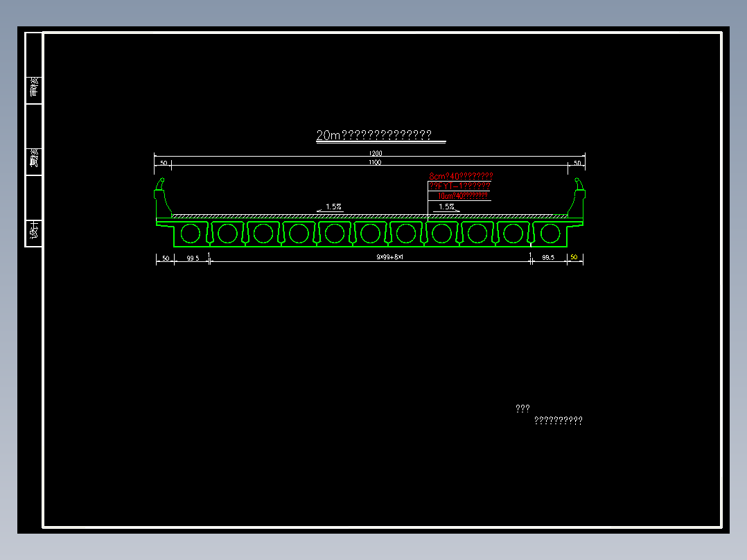Select the bottom-left white "50" dimension below the girders
Viewport: 747px width, 560px height.
[166, 258]
